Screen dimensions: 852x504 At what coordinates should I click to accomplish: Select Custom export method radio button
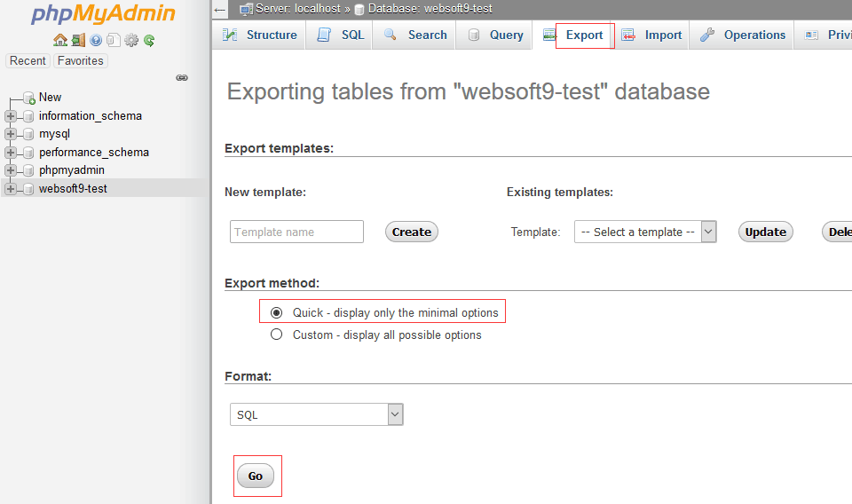coord(276,335)
